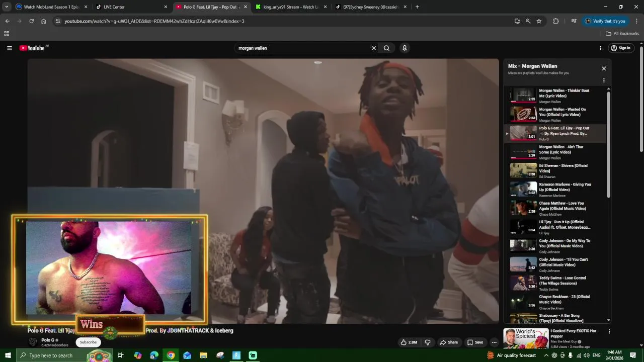Image resolution: width=644 pixels, height=362 pixels.
Task: Share the Polo G video
Action: click(449, 342)
